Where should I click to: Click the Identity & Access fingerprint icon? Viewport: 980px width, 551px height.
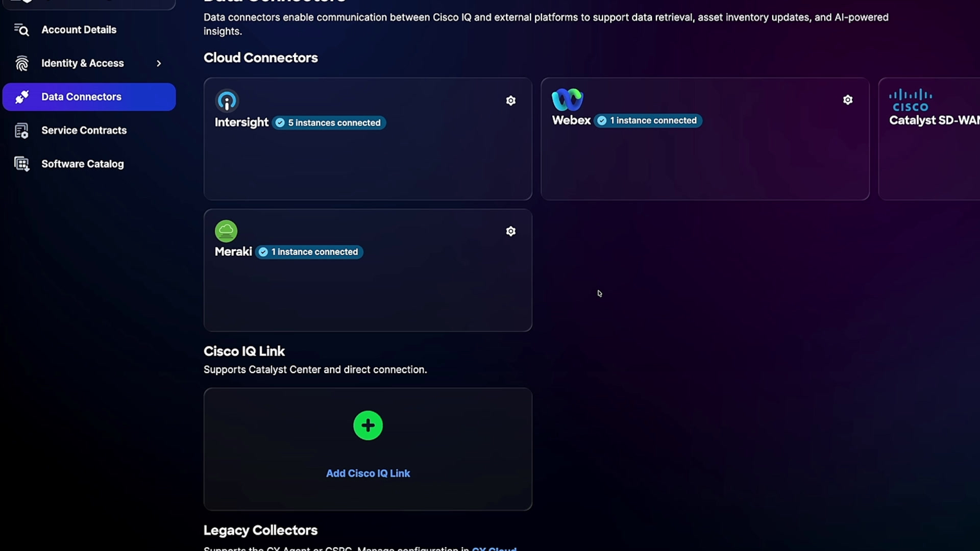click(21, 63)
